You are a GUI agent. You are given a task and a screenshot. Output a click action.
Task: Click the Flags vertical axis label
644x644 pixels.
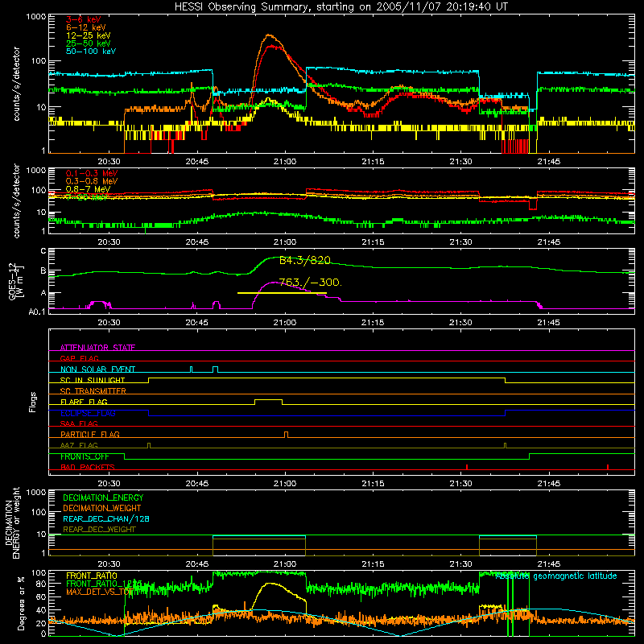click(33, 402)
